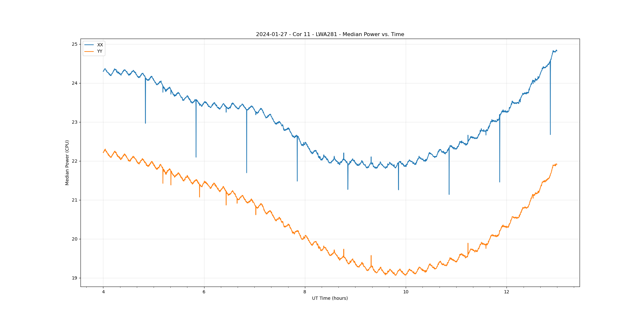Click y-axis tick label 20
The height and width of the screenshot is (322, 644).
pos(74,239)
